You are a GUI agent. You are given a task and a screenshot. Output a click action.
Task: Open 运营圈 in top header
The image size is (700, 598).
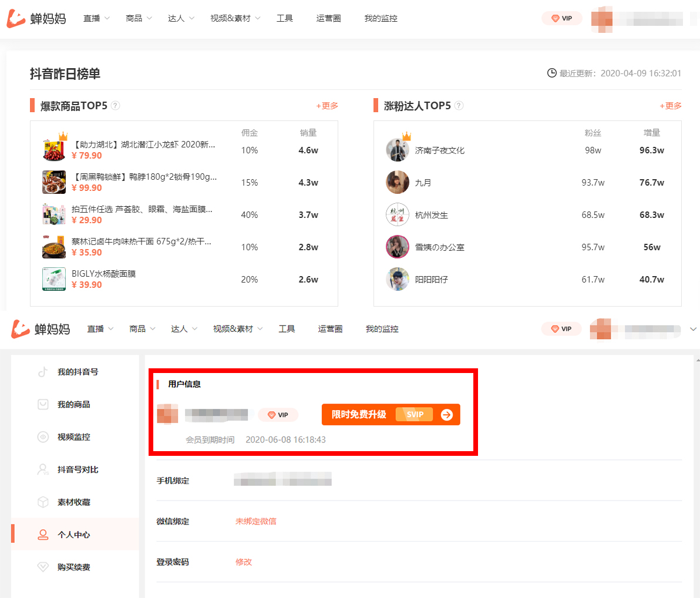329,18
